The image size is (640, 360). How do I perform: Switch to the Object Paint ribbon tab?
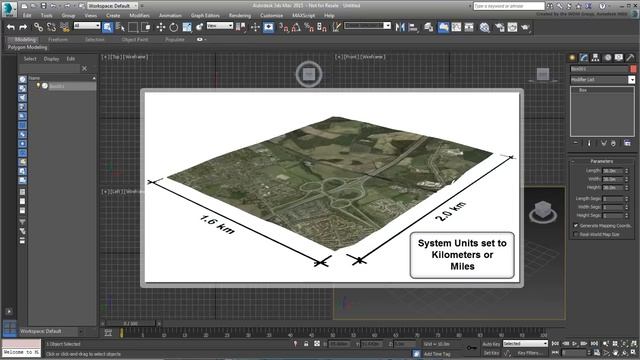[x=135, y=40]
